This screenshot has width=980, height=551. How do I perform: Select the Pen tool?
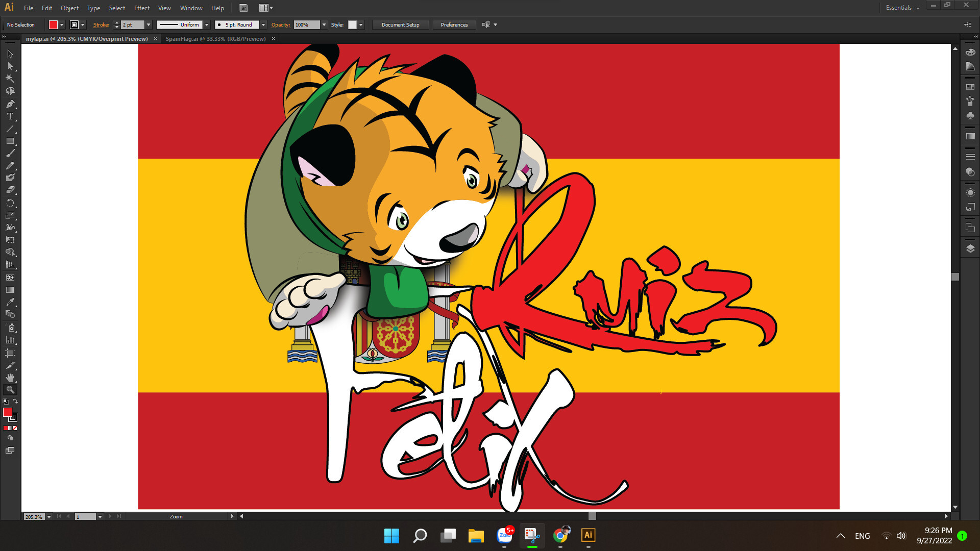coord(10,104)
